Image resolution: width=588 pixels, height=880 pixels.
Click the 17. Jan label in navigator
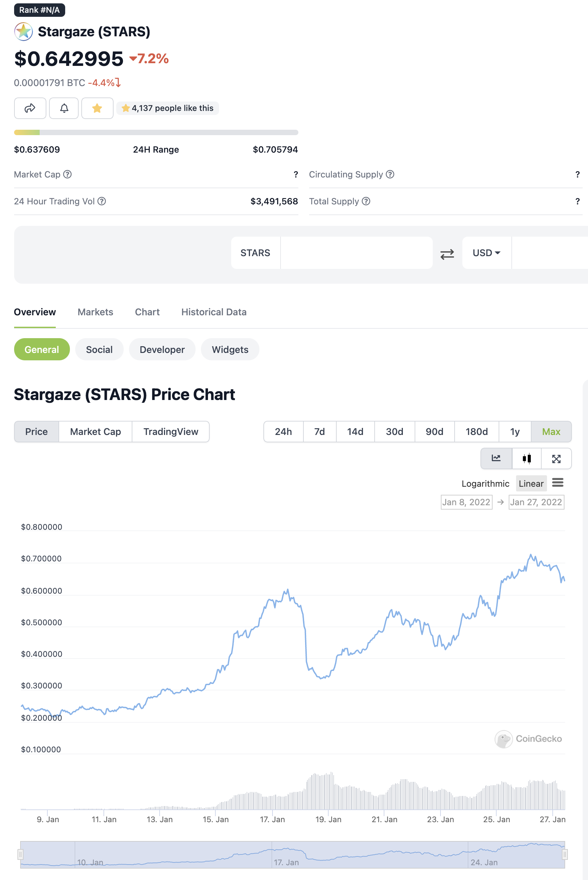286,863
